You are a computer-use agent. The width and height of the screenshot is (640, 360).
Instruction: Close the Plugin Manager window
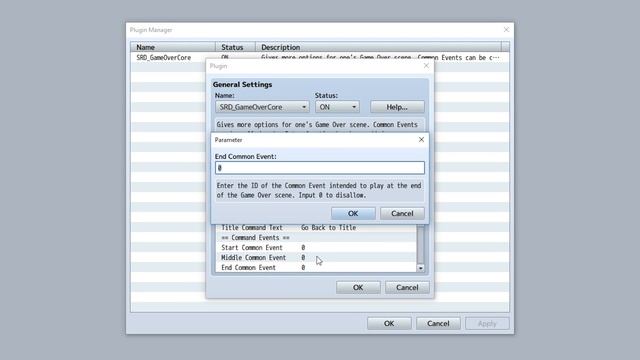coord(506,30)
